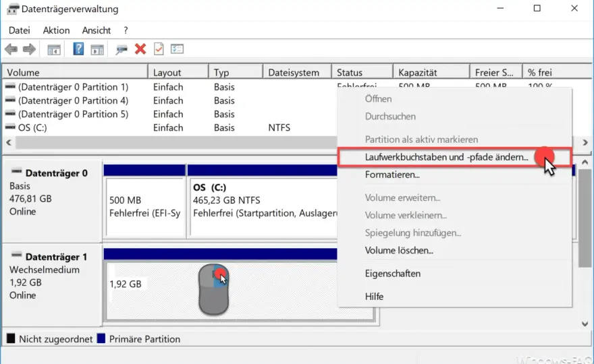
Task: Select the (Datenträger 0 Partition 1) row
Action: coord(73,87)
